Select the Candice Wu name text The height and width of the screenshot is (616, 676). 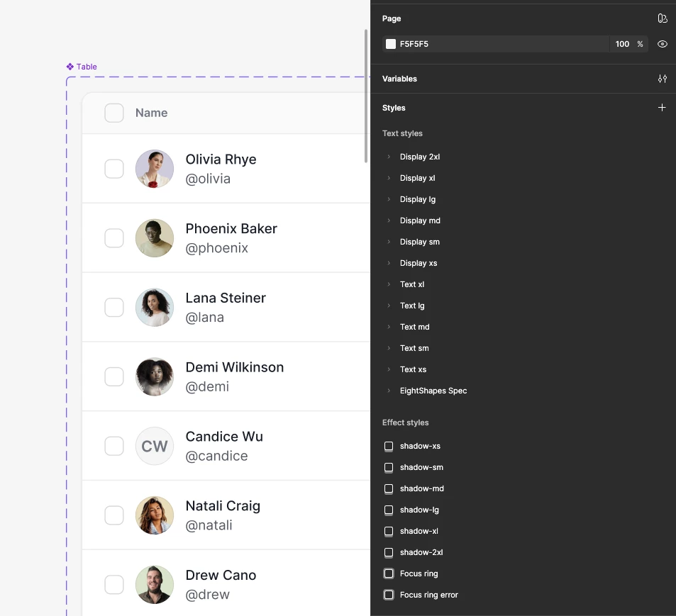(x=224, y=437)
